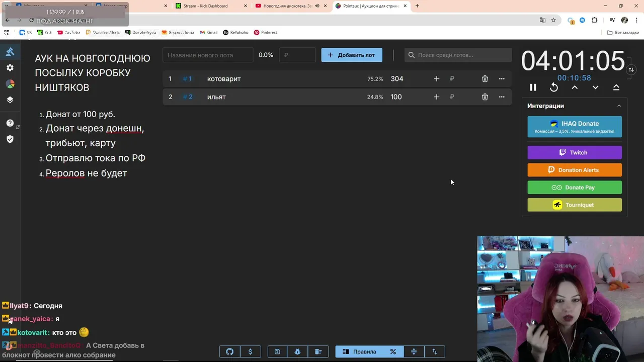The image size is (644, 362).
Task: Connect the Tourniquet integration
Action: (575, 205)
